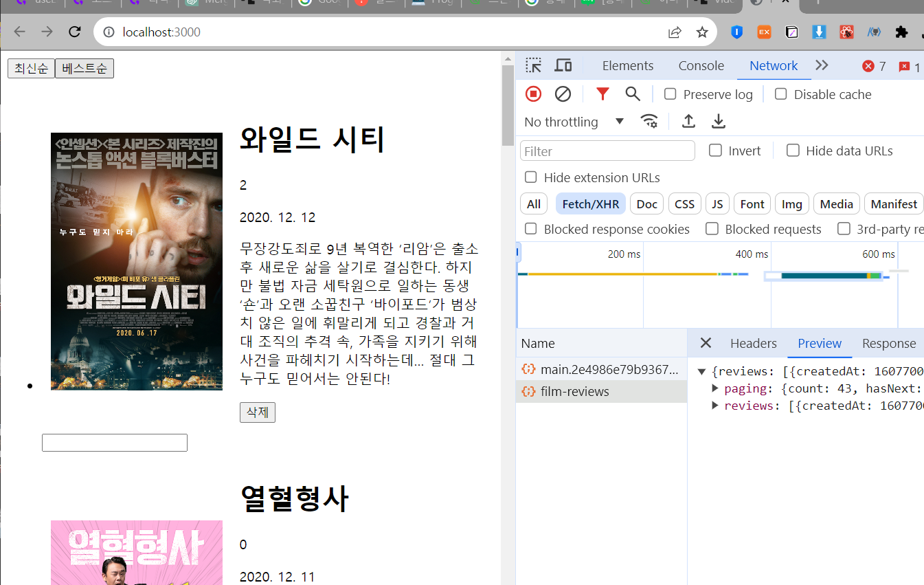This screenshot has height=585, width=924.
Task: Click the empty text input below 삭제
Action: [x=115, y=443]
